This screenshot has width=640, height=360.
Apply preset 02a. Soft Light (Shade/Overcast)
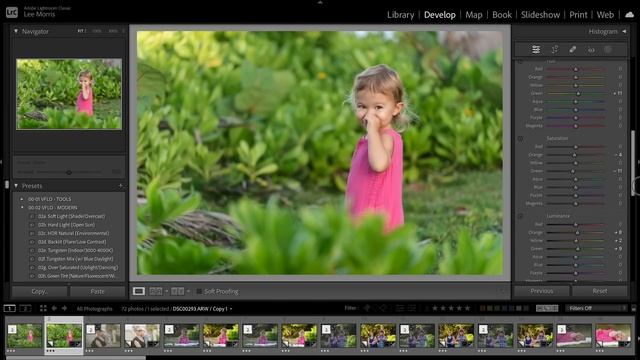pyautogui.click(x=71, y=216)
